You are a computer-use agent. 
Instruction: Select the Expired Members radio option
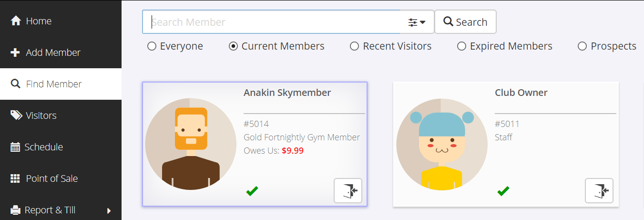[461, 46]
